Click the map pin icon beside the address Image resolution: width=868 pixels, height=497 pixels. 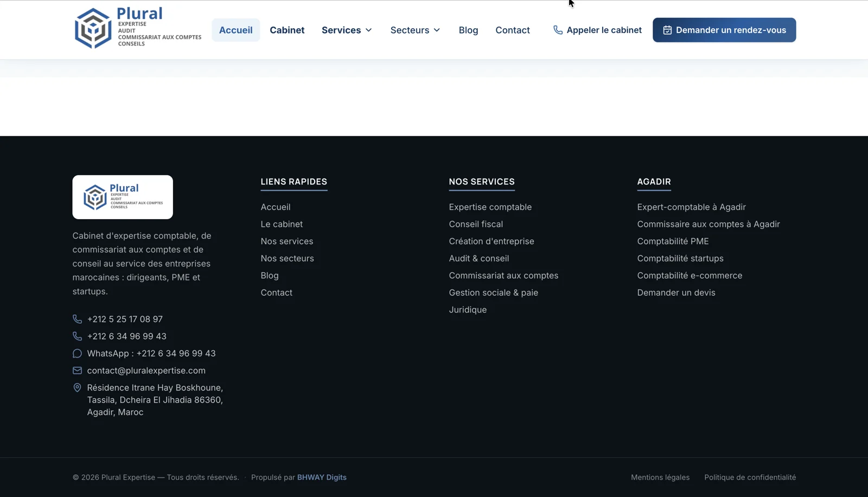point(77,387)
